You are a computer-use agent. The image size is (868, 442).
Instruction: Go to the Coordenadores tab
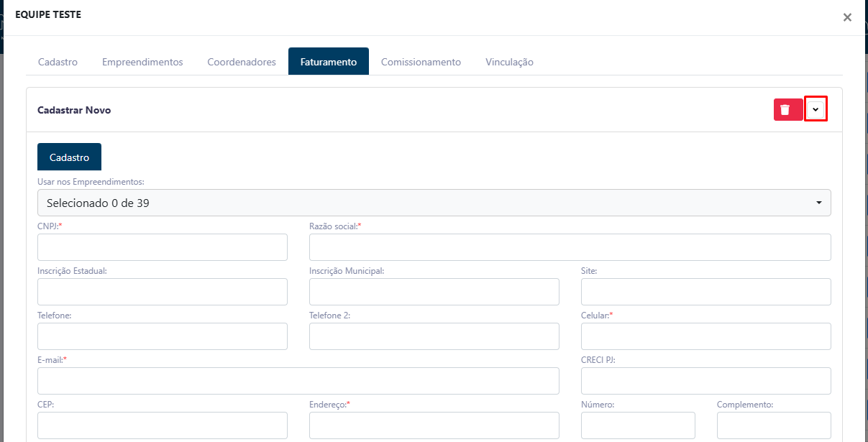point(242,62)
